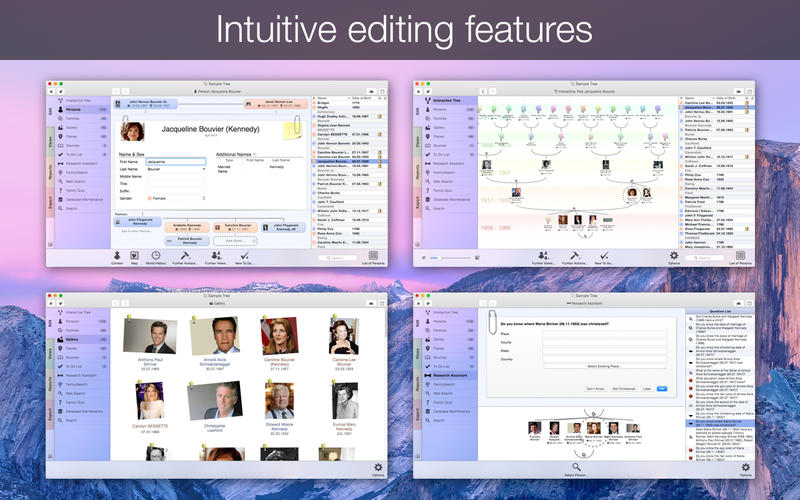The width and height of the screenshot is (800, 500).
Task: Select highlighted Jacqueline Bouvier row in Person window list
Action: tap(349, 161)
